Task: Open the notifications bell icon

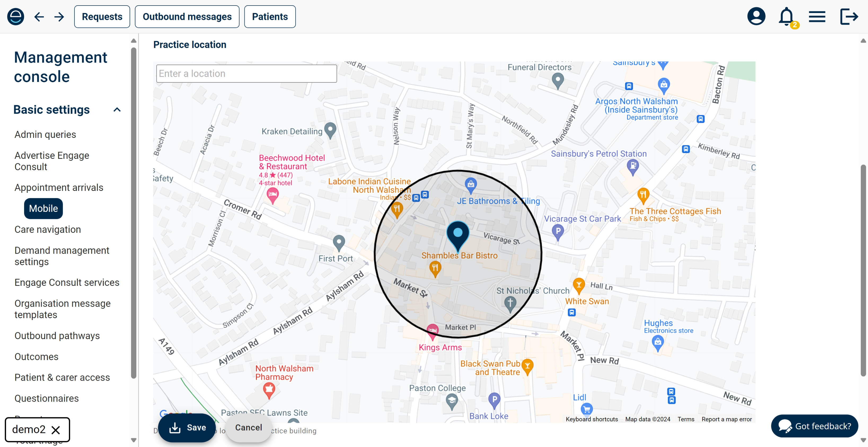Action: tap(786, 16)
